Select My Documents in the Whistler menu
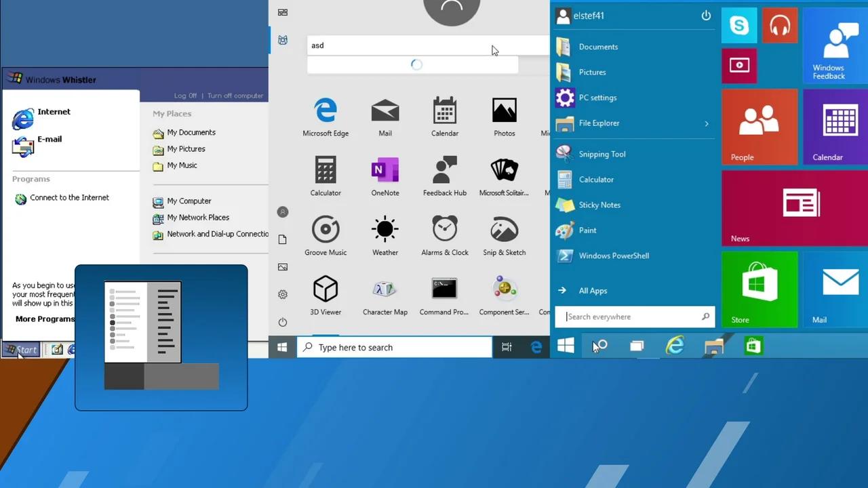The width and height of the screenshot is (868, 488). [x=191, y=132]
